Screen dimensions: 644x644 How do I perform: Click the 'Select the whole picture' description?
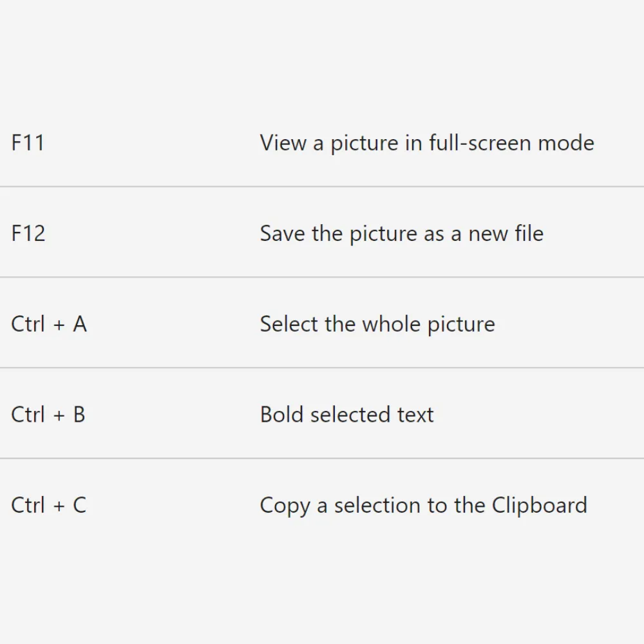pos(377,324)
